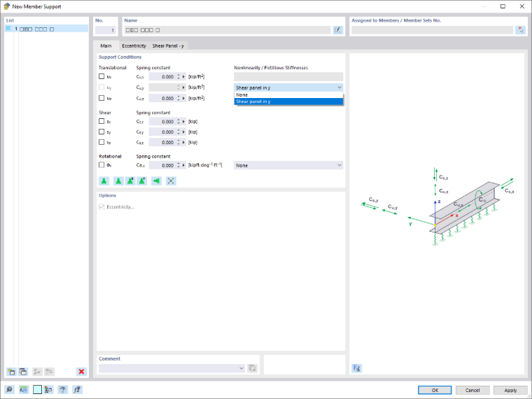Choose None in the open nonlinearity list

point(288,95)
